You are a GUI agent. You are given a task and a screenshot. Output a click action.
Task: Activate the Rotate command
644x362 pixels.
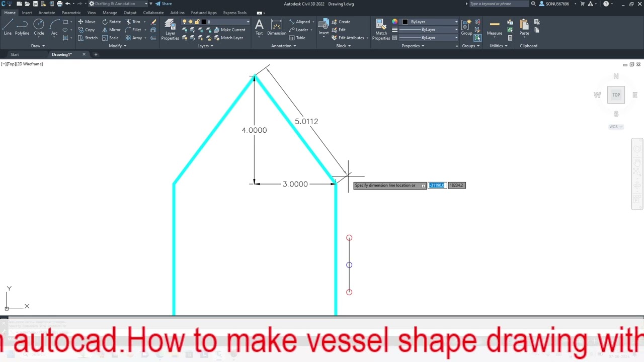111,22
